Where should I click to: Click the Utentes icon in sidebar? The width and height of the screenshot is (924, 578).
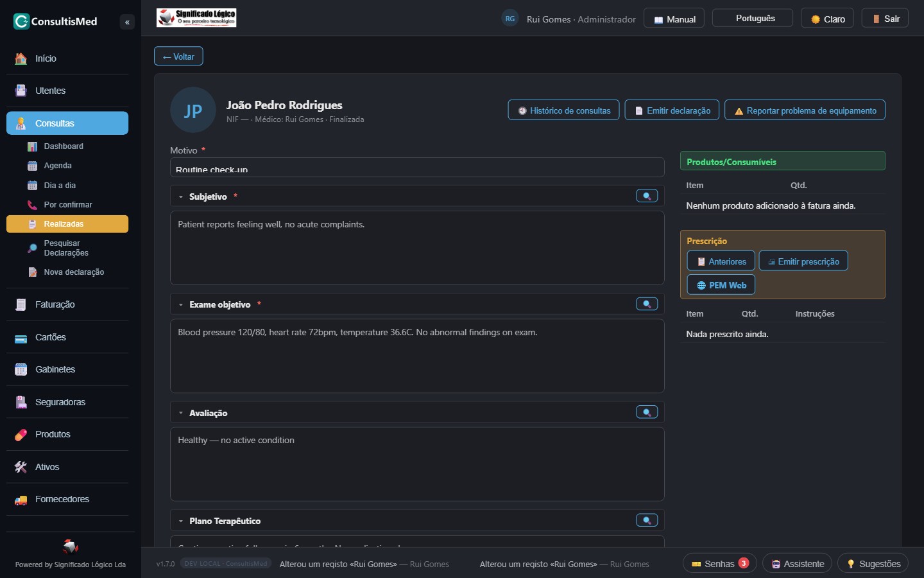pyautogui.click(x=21, y=91)
